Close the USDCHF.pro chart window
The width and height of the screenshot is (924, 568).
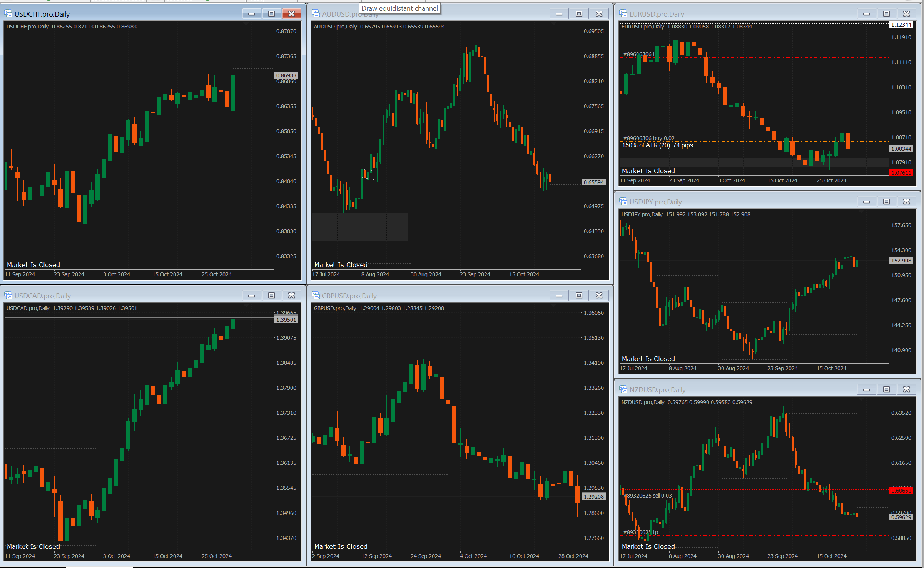[x=291, y=14]
